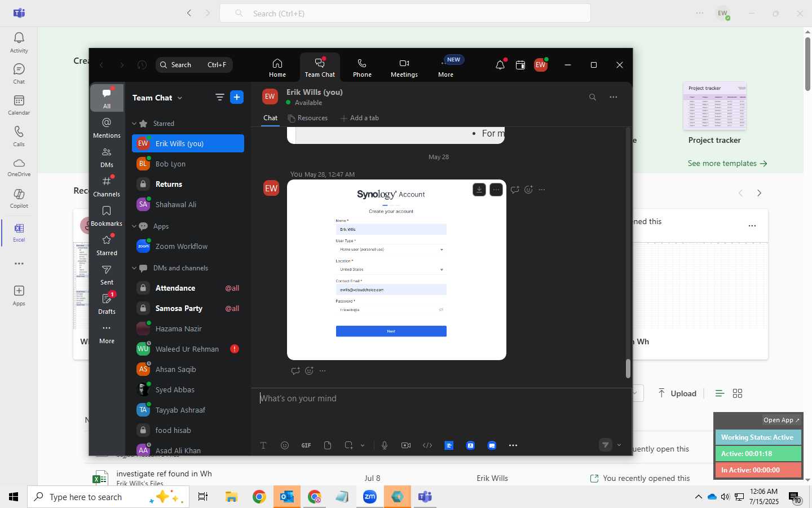Open the Team Chat dropdown
Screen dimensions: 812x508
tap(180, 98)
